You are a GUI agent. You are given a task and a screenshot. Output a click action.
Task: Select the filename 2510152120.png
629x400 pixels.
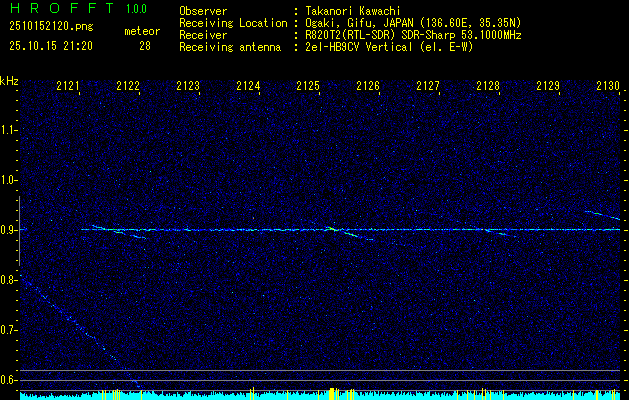tap(51, 27)
